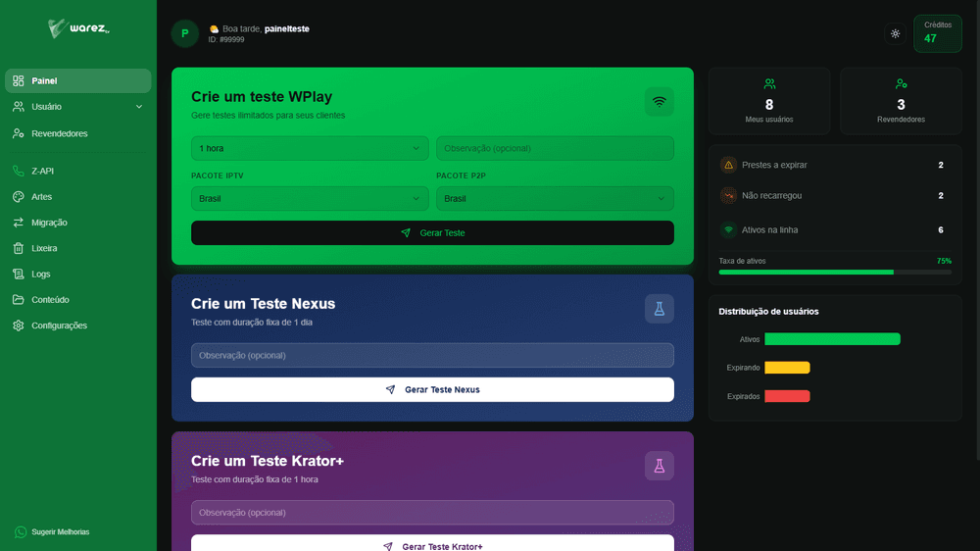
Task: Click the Artes palette icon
Action: [18, 196]
